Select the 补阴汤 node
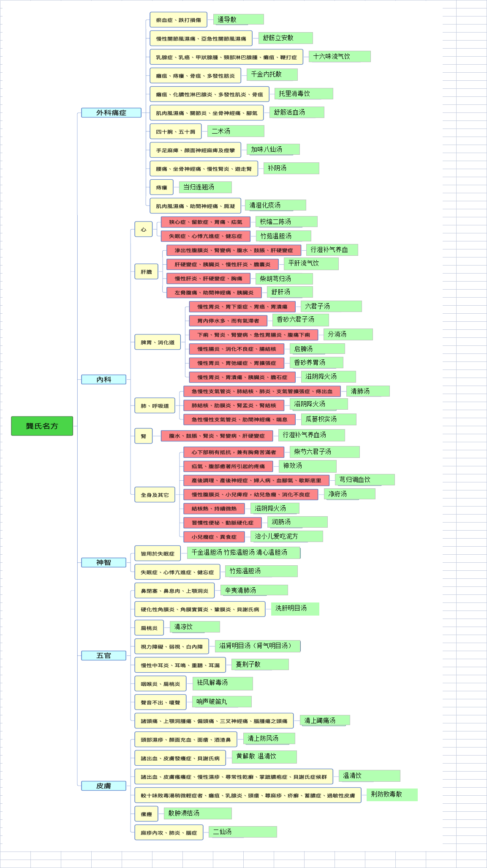 291,168
